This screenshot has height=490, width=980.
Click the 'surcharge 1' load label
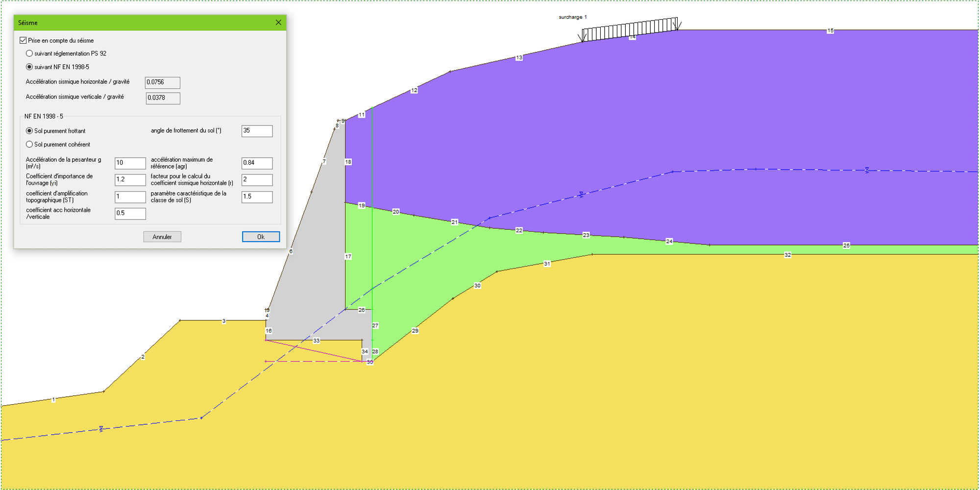click(x=572, y=17)
